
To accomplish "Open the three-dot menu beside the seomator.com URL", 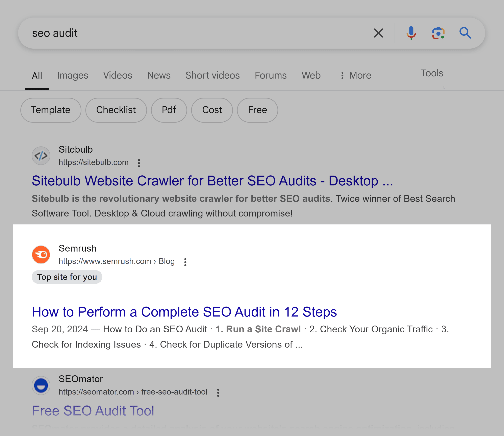I will [218, 392].
